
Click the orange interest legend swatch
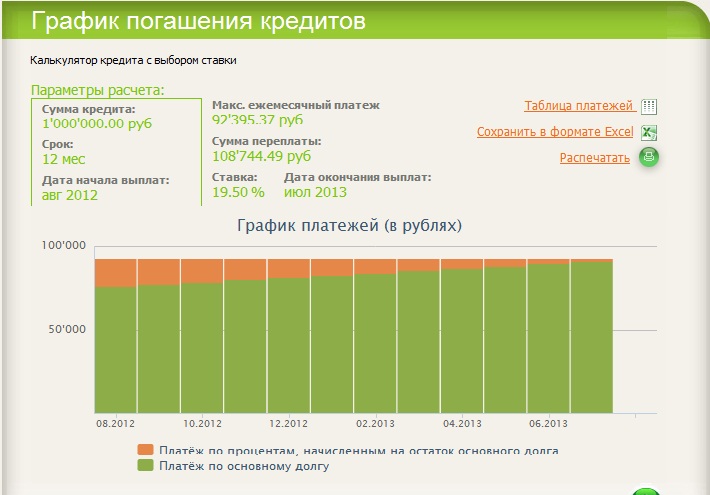pos(145,449)
